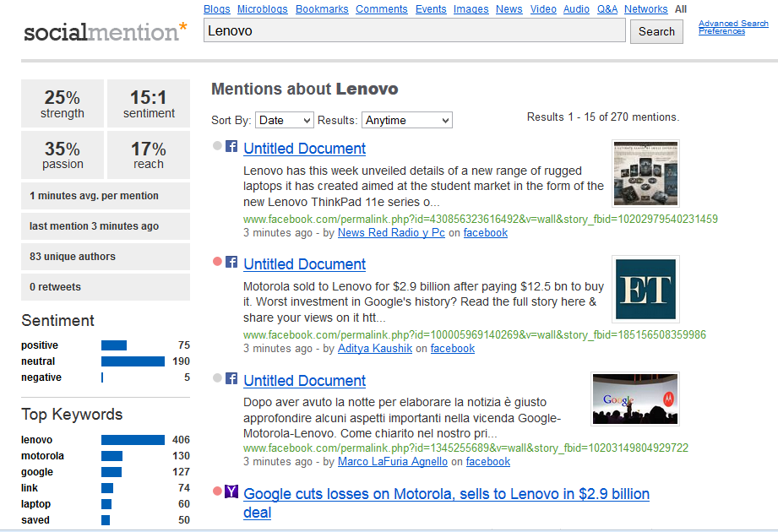Viewport: 778px width, 532px height.
Task: Open the author link Marco LaFuria Agnello
Action: tap(393, 462)
